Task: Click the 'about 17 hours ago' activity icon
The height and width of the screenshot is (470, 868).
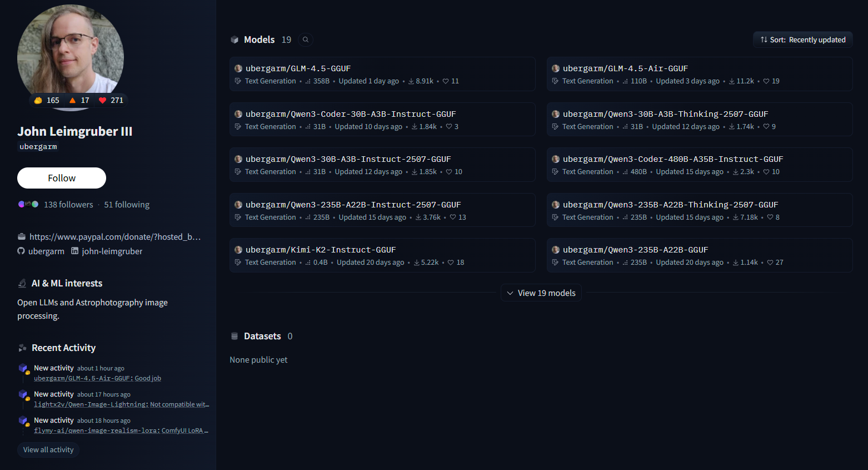Action: click(x=24, y=395)
